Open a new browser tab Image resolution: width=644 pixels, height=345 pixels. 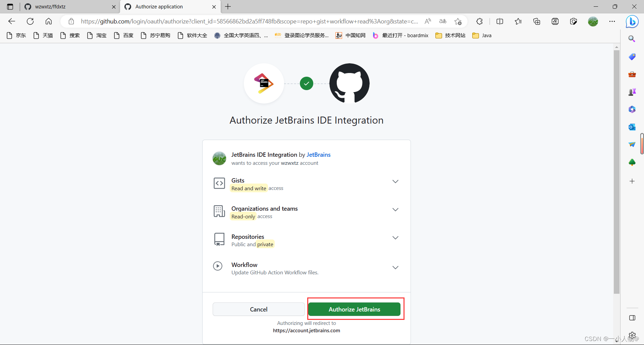point(228,7)
